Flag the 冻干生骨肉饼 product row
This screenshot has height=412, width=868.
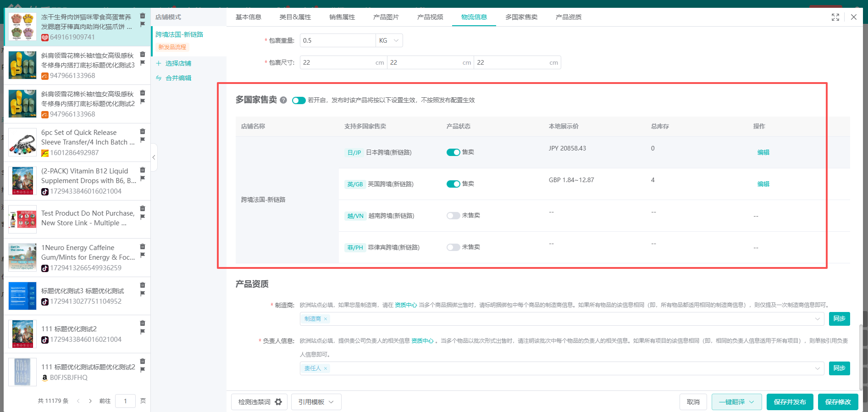coord(143,24)
